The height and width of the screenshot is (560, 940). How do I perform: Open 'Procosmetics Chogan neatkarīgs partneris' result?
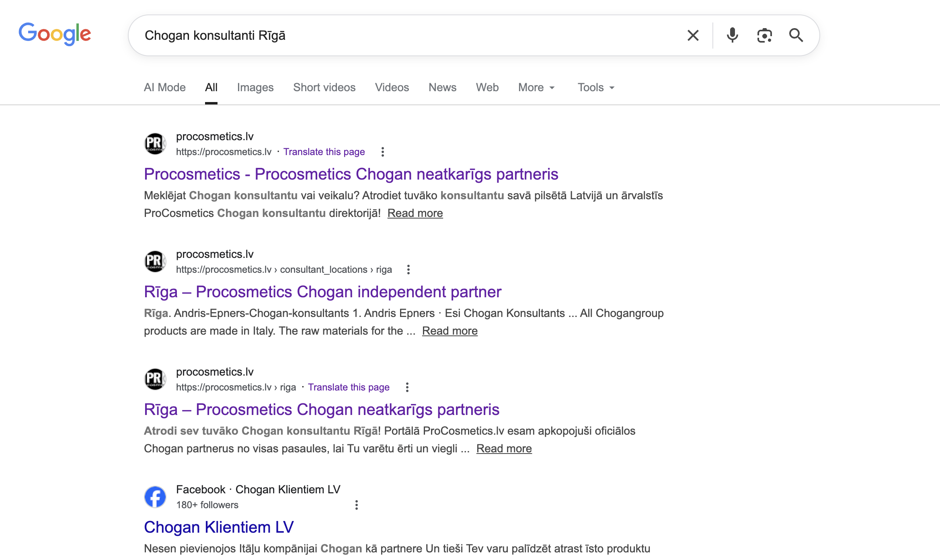tap(351, 174)
